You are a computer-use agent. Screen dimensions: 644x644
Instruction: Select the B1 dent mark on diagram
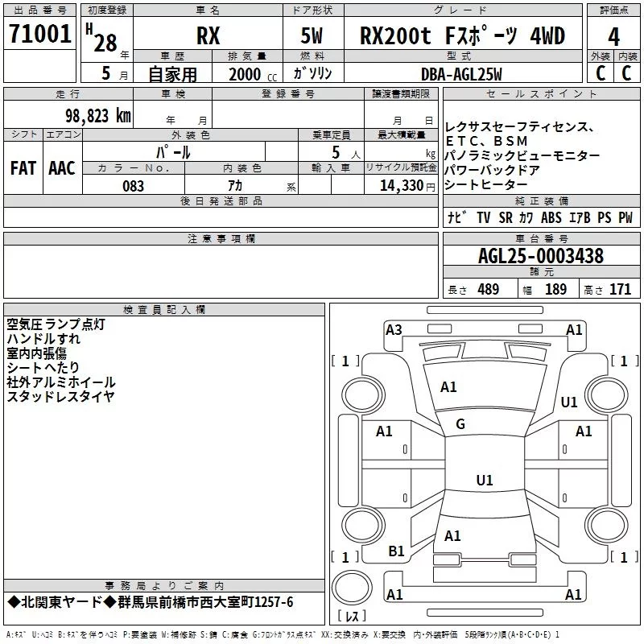[396, 551]
